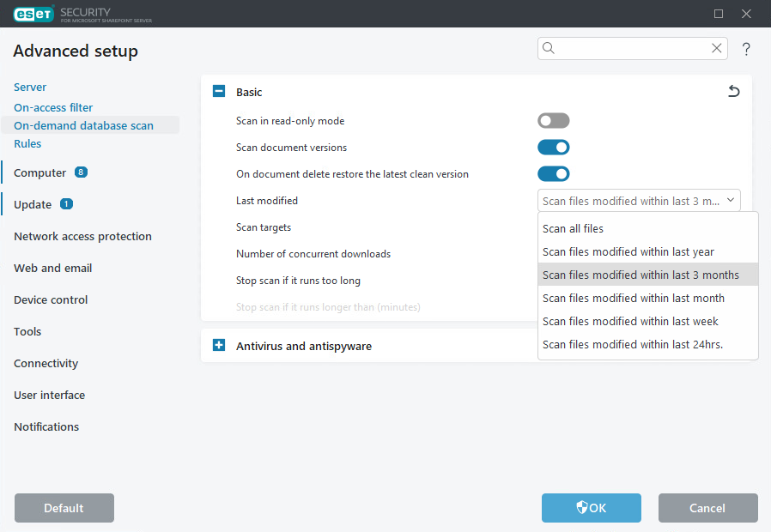Viewport: 771px width, 532px height.
Task: Click the magnifier icon in the search box
Action: click(x=549, y=48)
